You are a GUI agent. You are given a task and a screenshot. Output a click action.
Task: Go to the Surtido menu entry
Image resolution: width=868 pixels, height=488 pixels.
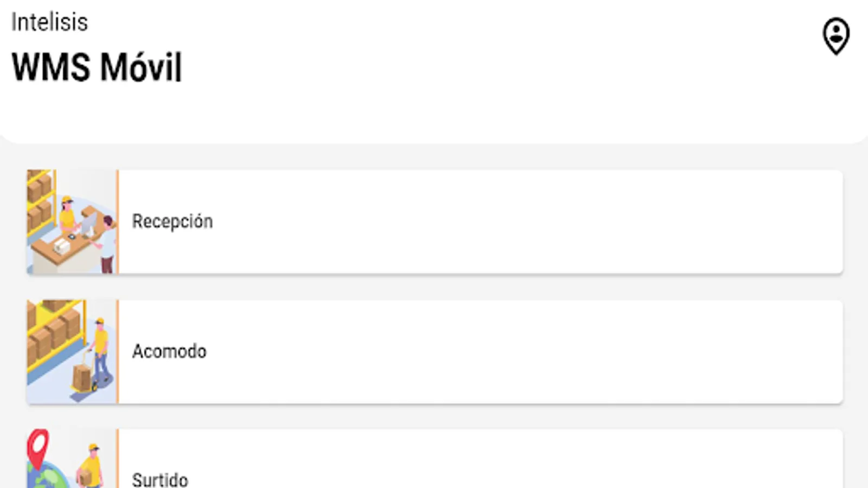(160, 479)
